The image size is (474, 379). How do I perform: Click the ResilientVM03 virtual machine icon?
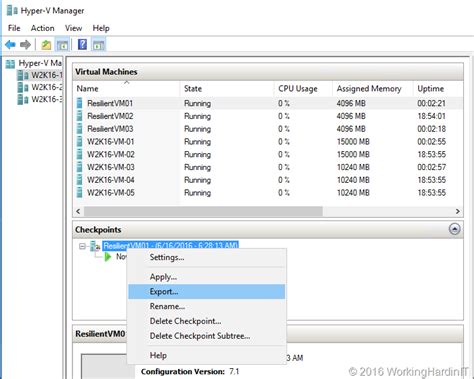79,128
